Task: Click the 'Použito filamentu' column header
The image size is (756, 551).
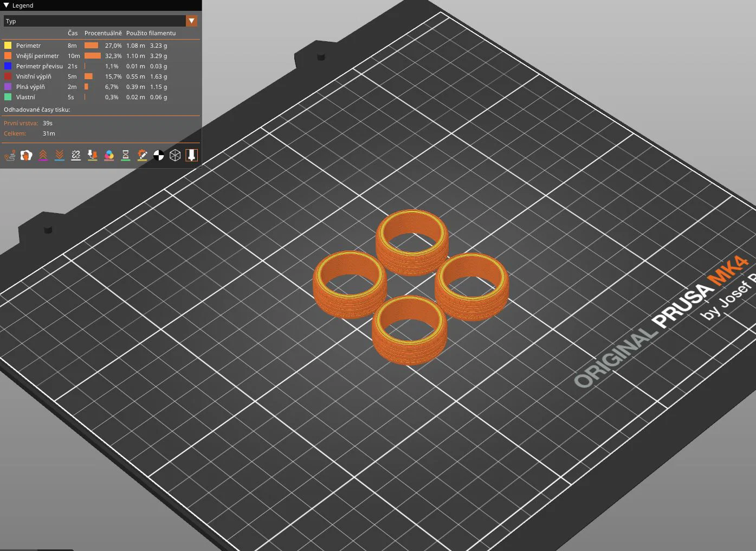Action: 151,33
